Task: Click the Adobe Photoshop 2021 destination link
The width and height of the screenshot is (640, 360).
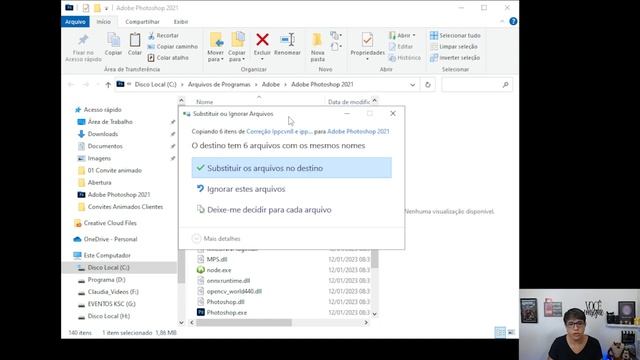Action: pyautogui.click(x=358, y=131)
